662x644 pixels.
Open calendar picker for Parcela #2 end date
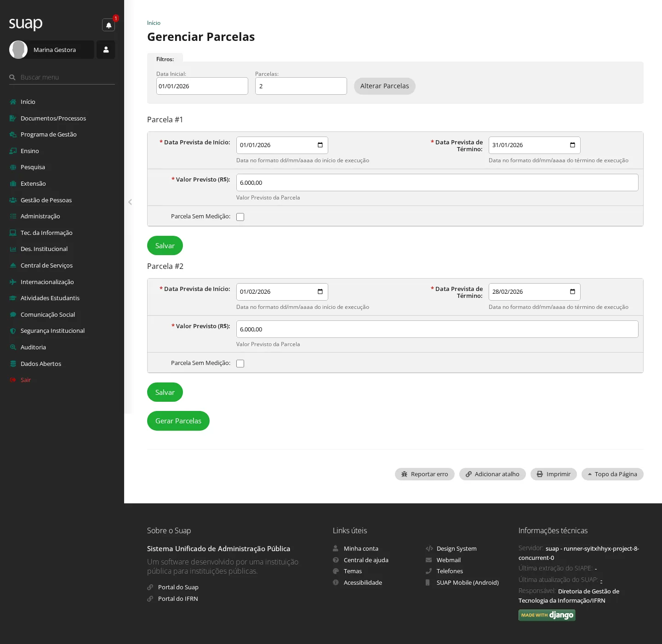572,291
